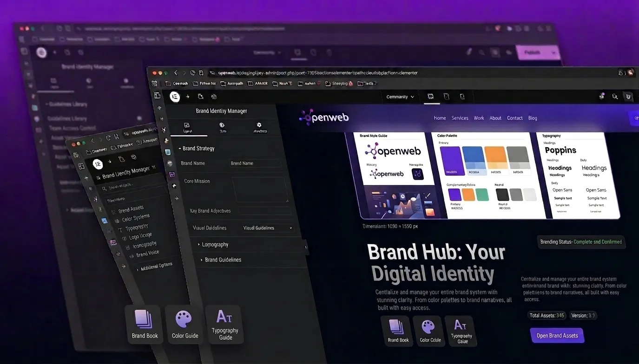The width and height of the screenshot is (639, 364).
Task: Open the search magnifier icon in the top bar
Action: click(615, 97)
